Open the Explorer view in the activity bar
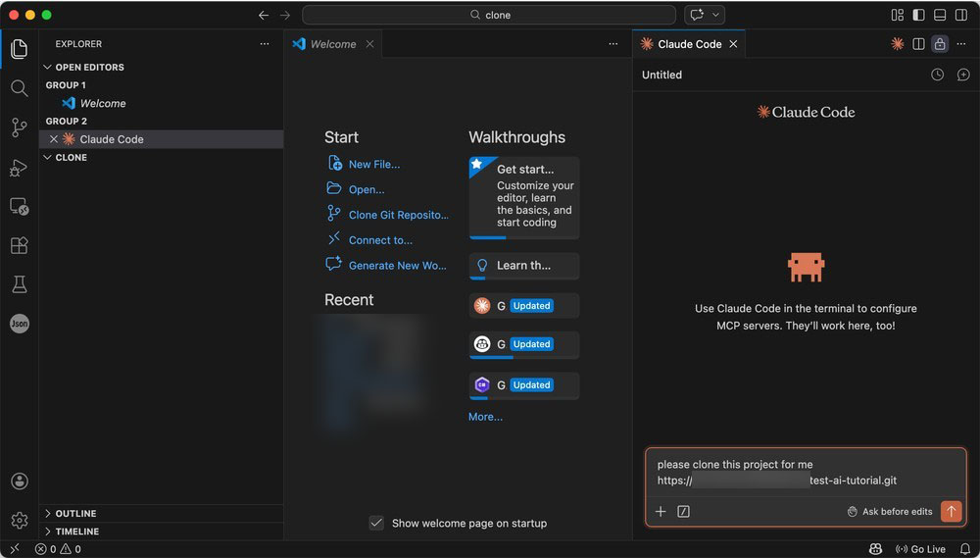 click(20, 49)
